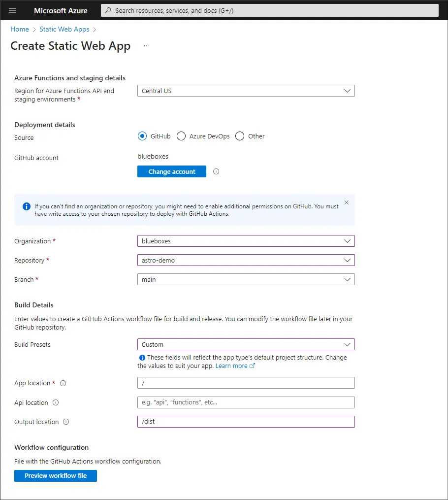The height and width of the screenshot is (500, 448).
Task: Select GitHub as the deployment source
Action: click(141, 136)
